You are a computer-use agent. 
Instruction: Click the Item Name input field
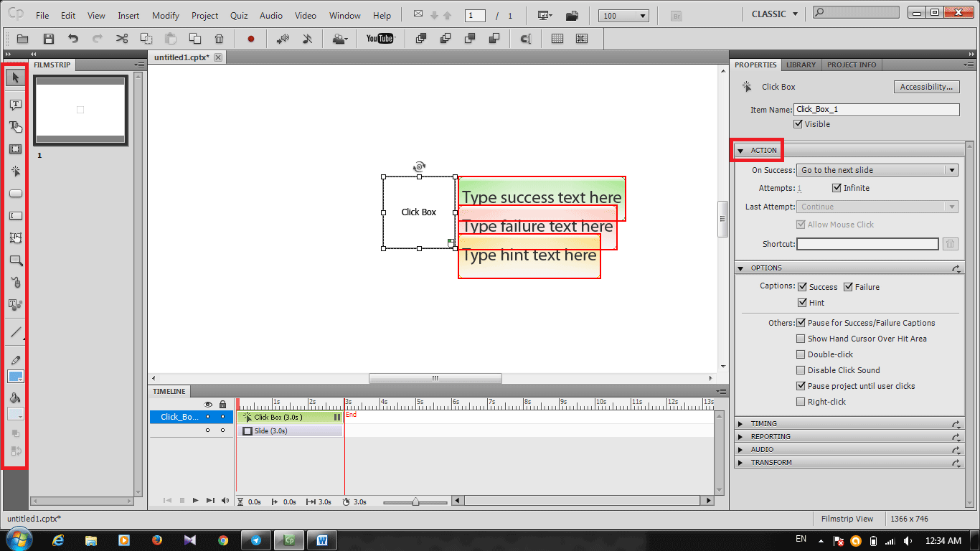point(876,110)
